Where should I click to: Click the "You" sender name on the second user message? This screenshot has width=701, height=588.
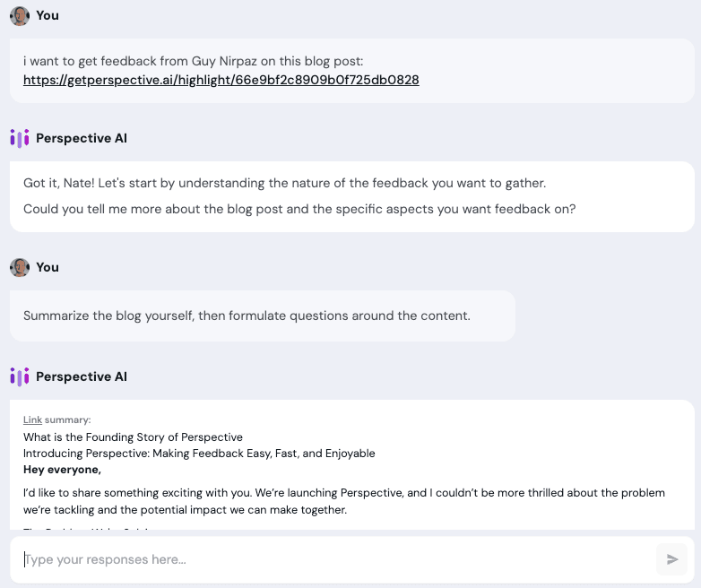click(48, 267)
